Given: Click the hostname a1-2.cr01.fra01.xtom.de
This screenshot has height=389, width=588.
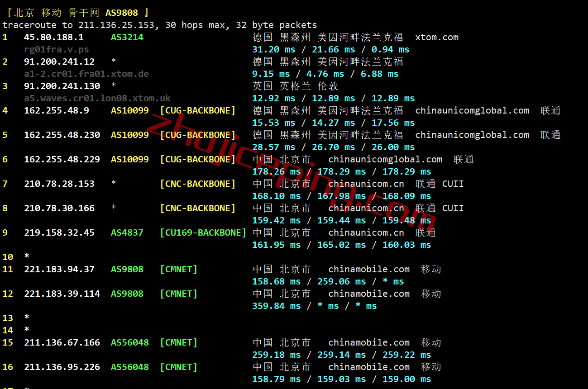Looking at the screenshot, I should (x=86, y=74).
